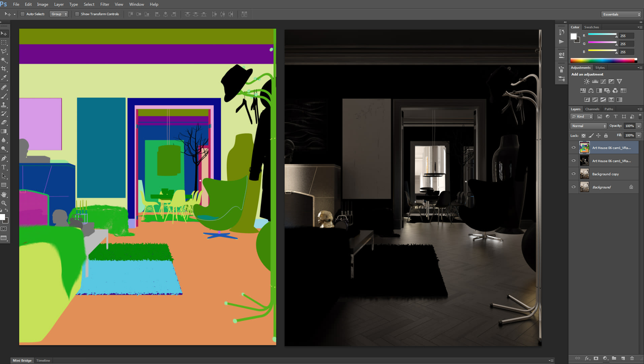Screen dimensions: 644x364
Task: Open the Opacity slider dropdown arrow
Action: (639, 126)
